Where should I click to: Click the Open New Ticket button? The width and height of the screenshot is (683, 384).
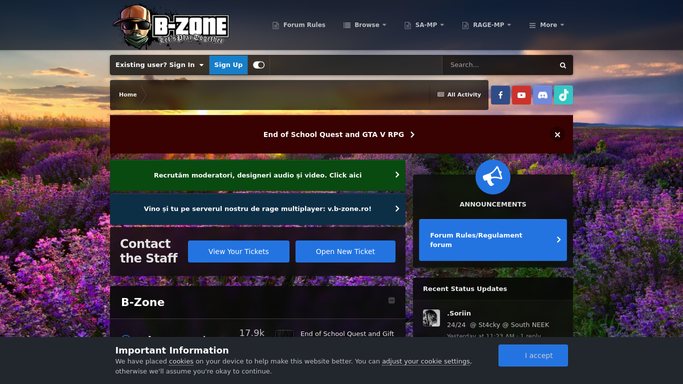point(345,251)
